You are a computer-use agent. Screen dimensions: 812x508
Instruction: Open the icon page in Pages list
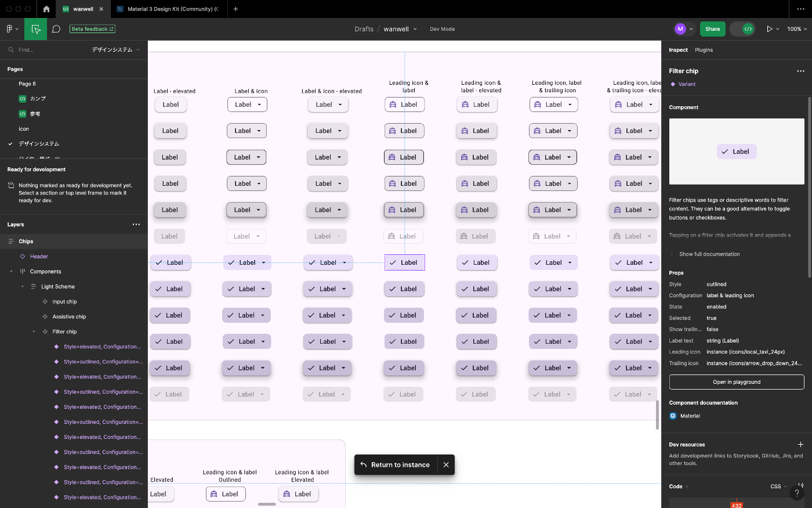pos(24,129)
